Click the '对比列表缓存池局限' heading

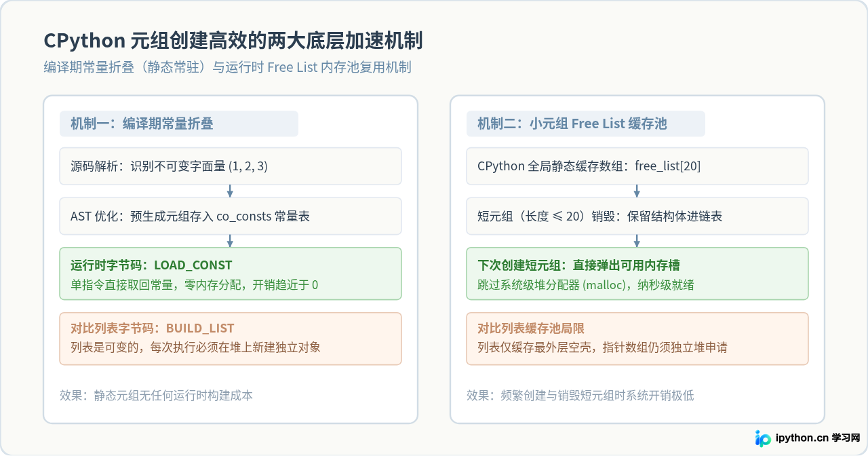531,328
